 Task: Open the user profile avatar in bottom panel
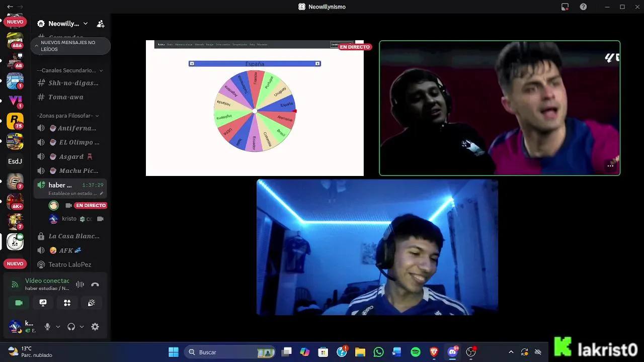[x=15, y=326]
